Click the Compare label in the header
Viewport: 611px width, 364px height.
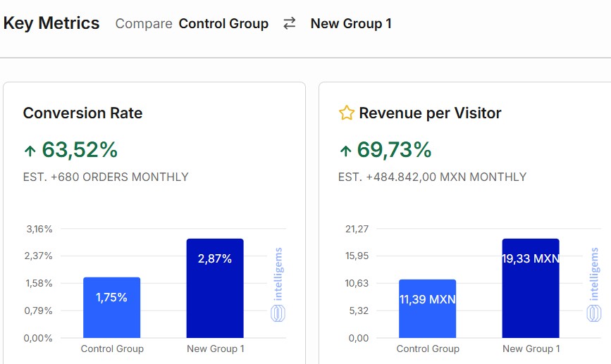click(144, 24)
